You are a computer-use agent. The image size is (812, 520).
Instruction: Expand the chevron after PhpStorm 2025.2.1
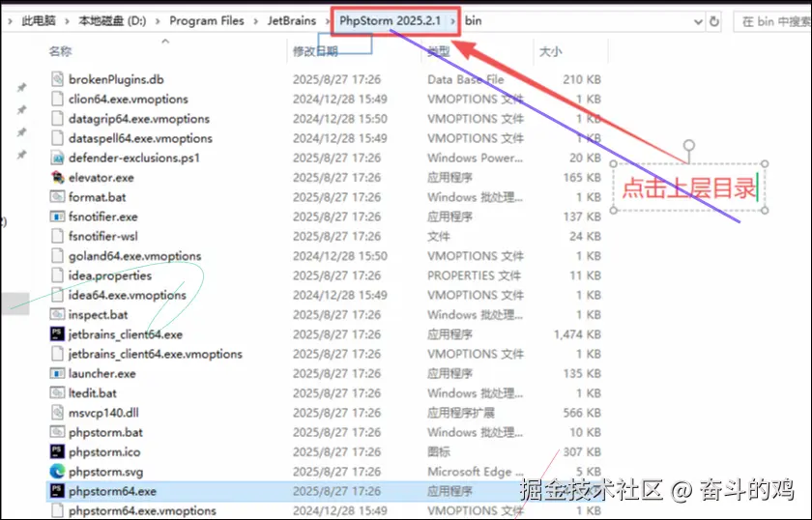point(452,21)
